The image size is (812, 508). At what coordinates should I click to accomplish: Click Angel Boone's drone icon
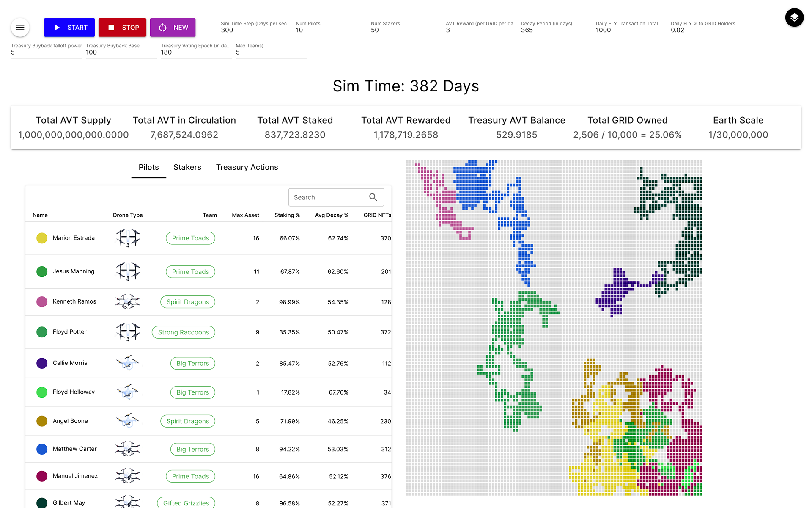pos(128,421)
